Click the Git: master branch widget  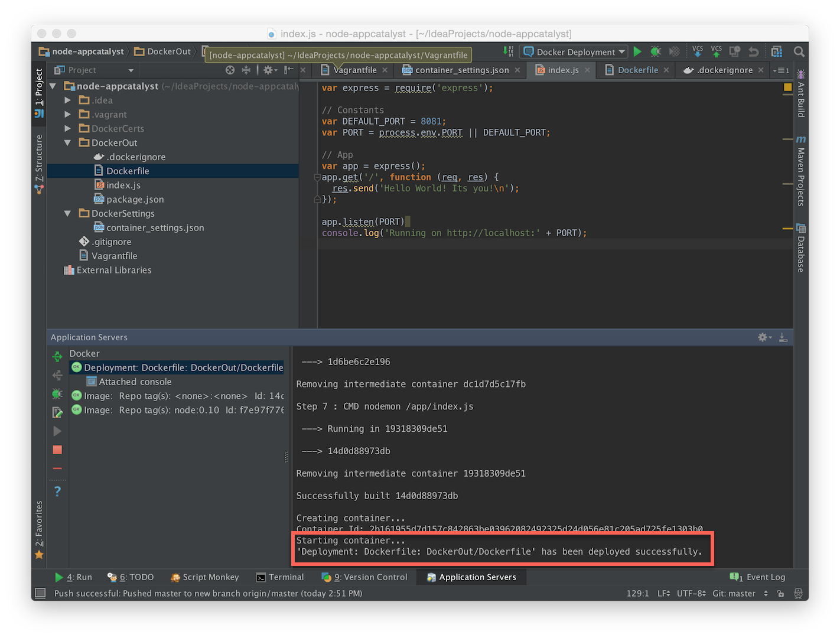point(734,594)
